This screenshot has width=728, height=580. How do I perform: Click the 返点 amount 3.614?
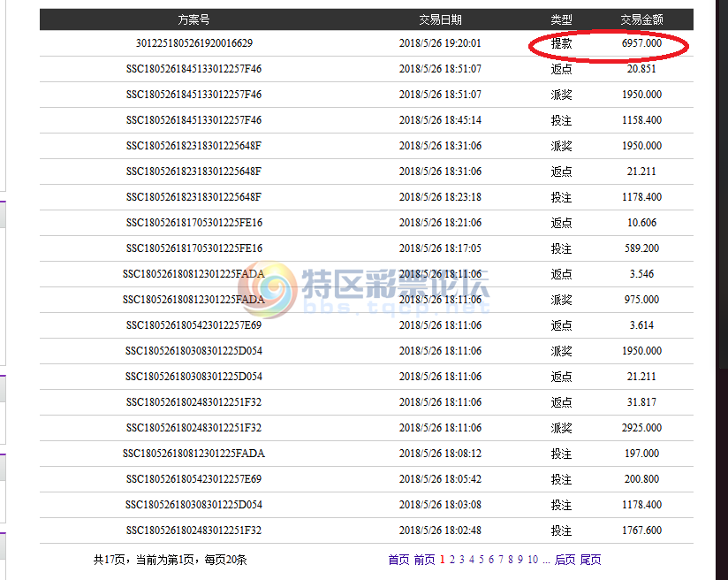[641, 324]
